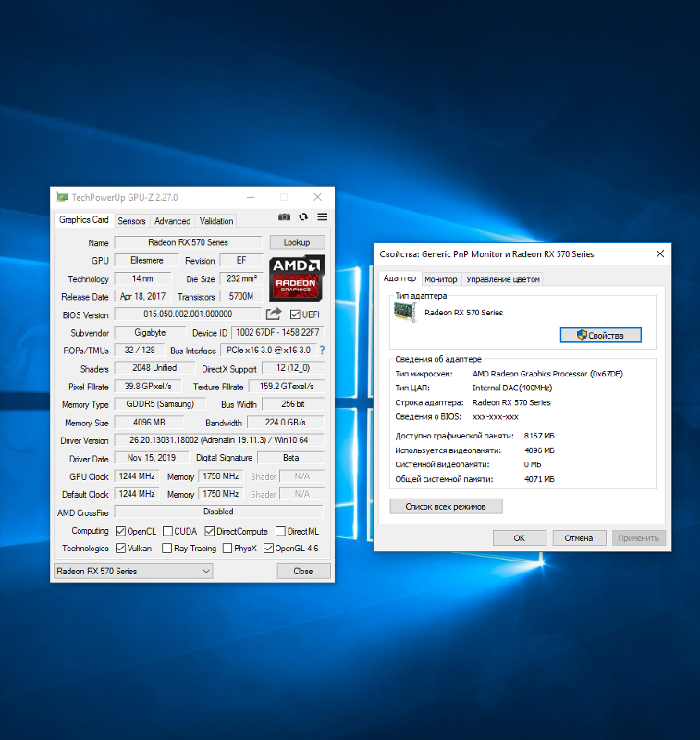This screenshot has width=700, height=740.
Task: Toggle the UEFI checkbox
Action: coord(295,314)
